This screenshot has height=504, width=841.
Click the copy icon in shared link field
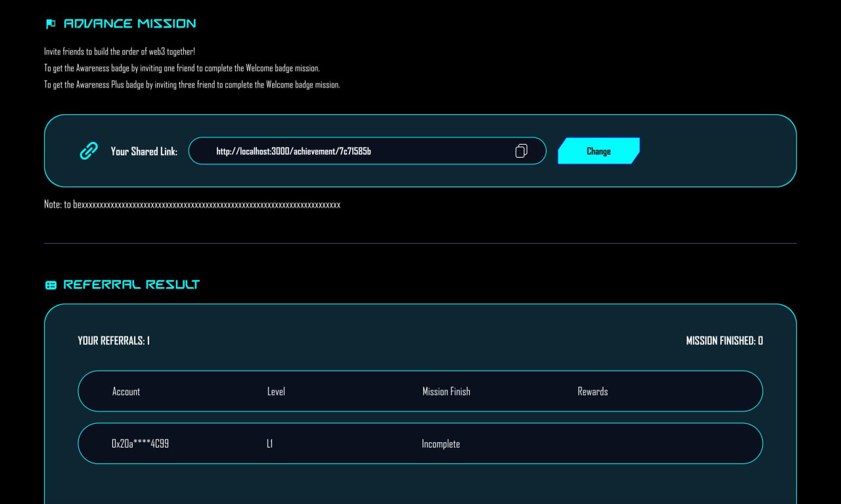521,151
